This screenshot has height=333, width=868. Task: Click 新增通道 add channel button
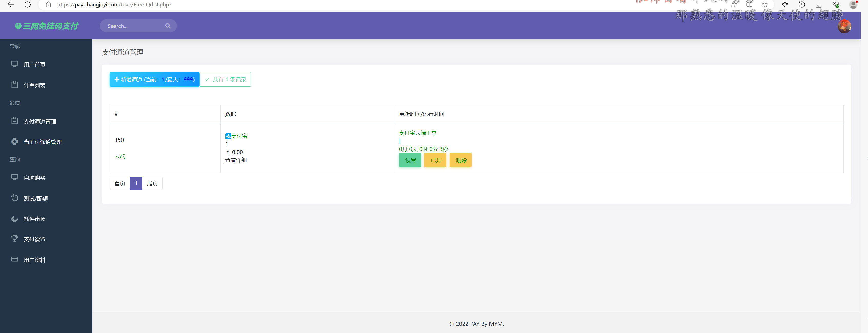[154, 79]
